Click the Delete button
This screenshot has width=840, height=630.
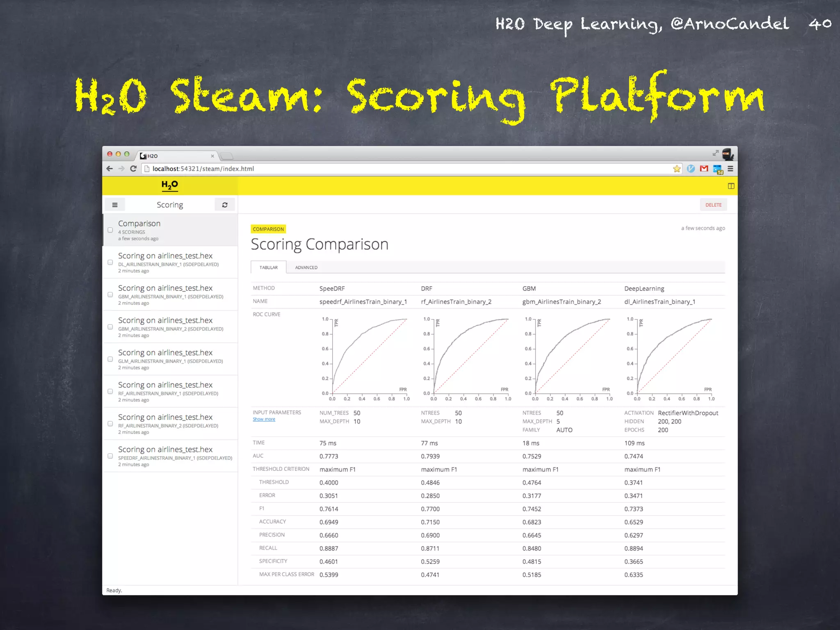click(x=713, y=205)
